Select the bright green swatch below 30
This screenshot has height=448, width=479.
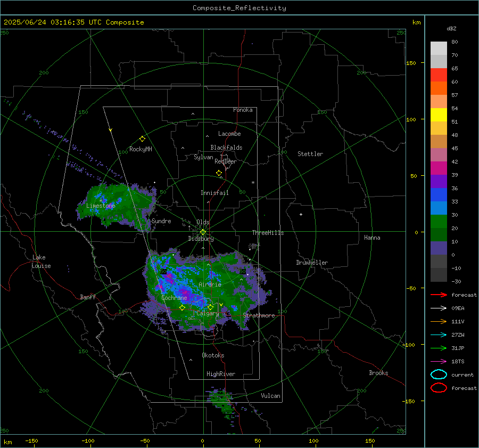tap(439, 222)
